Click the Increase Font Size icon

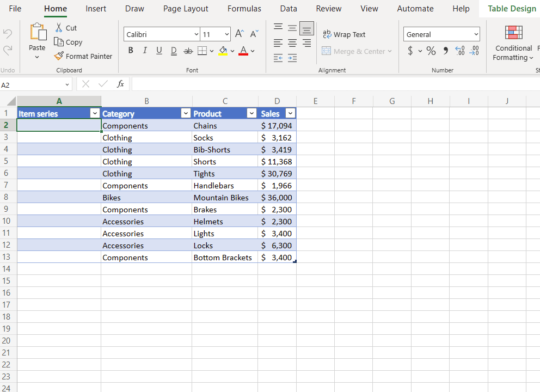[239, 33]
